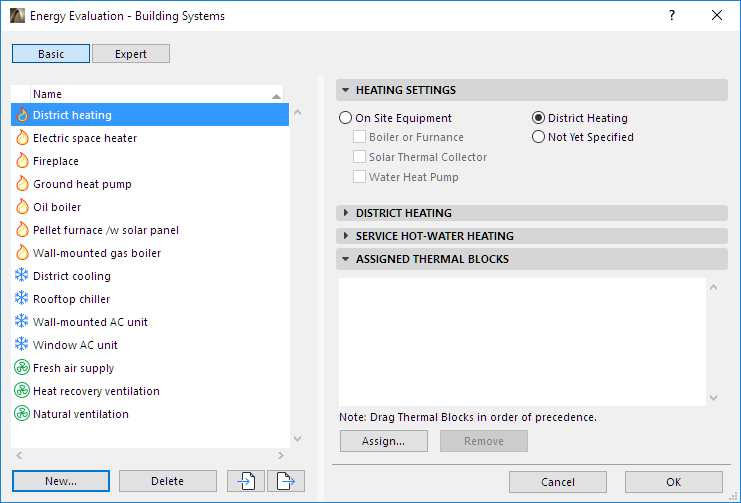Select 'Pellet furnace /w solar panel' entry

pos(150,230)
